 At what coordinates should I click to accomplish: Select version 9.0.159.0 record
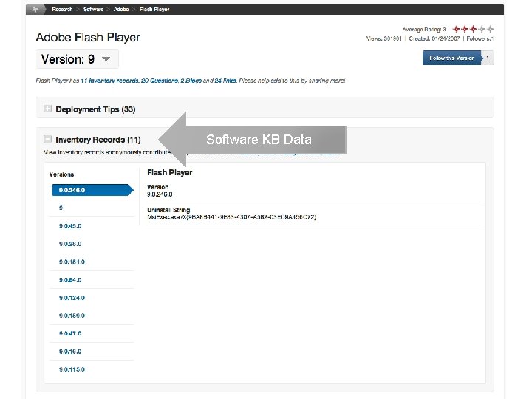72,316
